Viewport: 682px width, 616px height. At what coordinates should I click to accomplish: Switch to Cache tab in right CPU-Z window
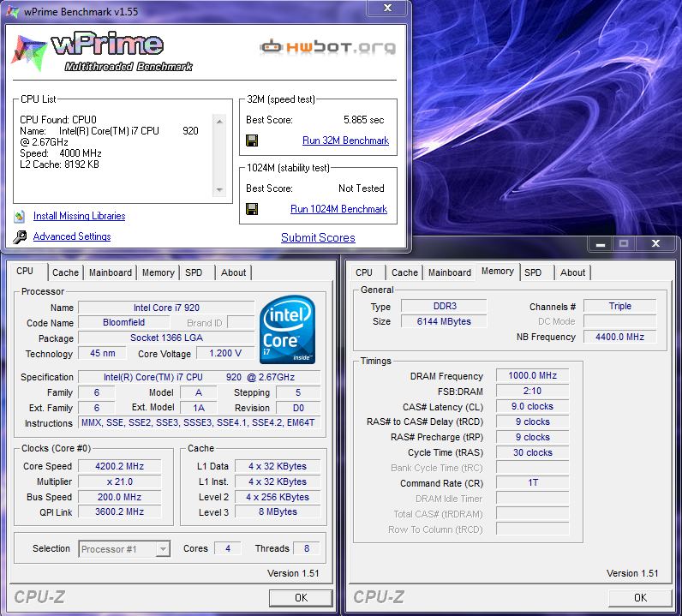tap(404, 272)
